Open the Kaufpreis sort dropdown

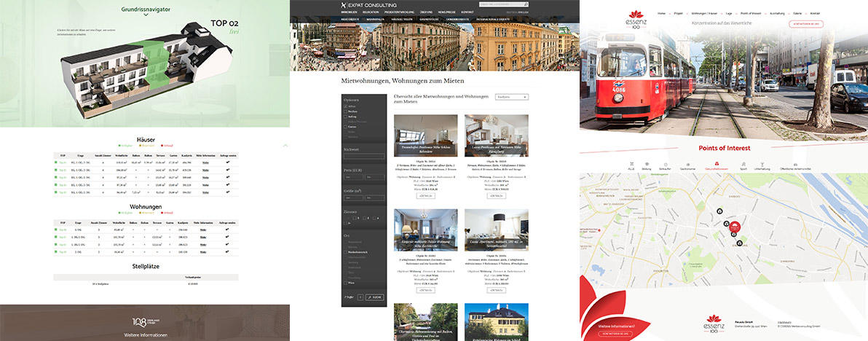(511, 97)
